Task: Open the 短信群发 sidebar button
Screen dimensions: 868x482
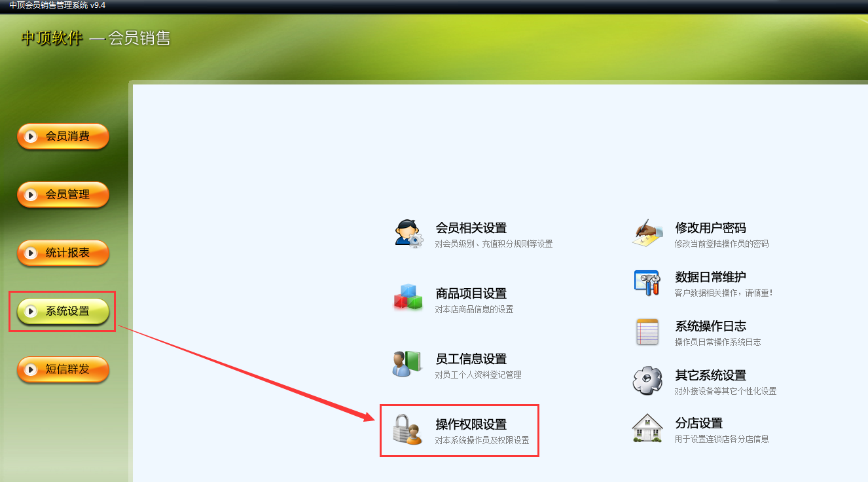Action: pos(63,370)
